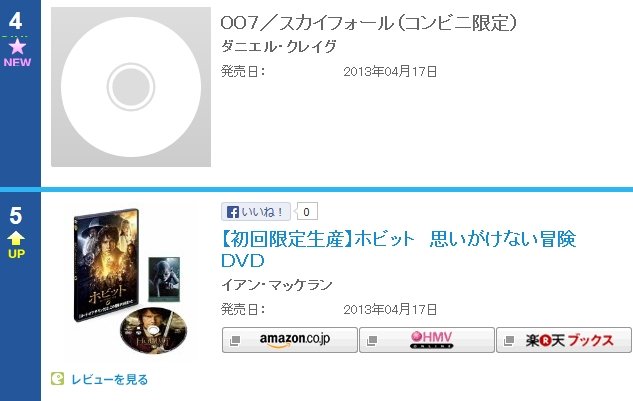The height and width of the screenshot is (401, 633).
Task: Open the amazon.co.jp purchase button
Action: pos(289,340)
